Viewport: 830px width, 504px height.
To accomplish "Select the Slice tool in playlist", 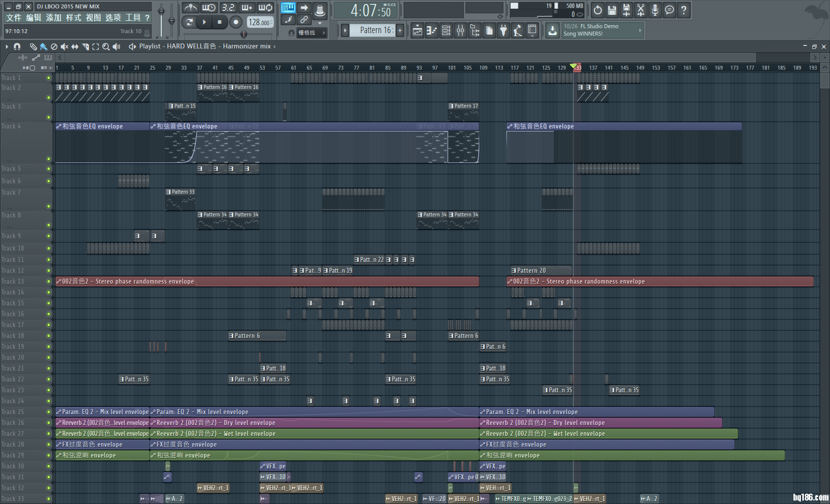I will click(x=85, y=46).
